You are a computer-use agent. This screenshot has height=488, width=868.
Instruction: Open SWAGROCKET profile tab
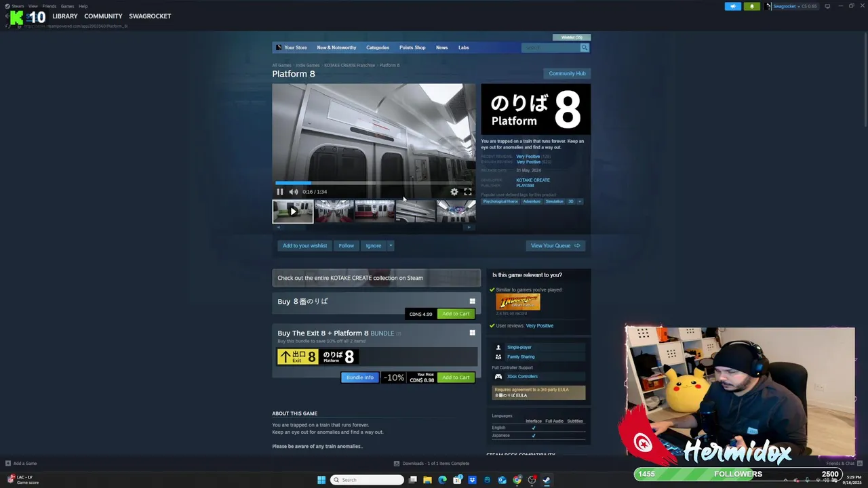(150, 16)
